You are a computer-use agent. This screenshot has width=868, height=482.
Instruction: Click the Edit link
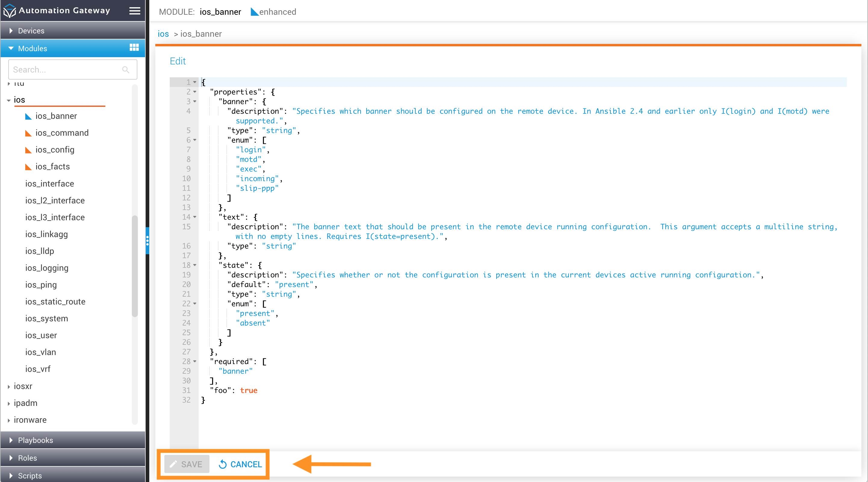coord(178,61)
